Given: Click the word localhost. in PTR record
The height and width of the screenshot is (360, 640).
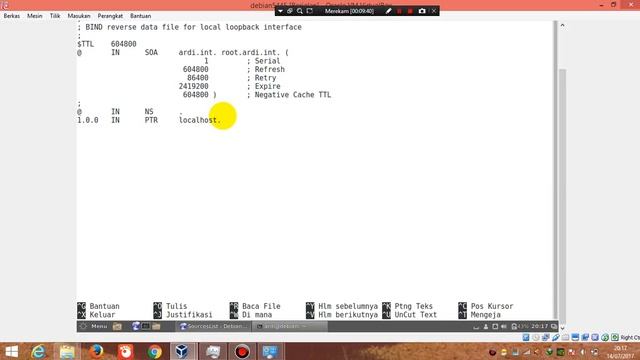Looking at the screenshot, I should coord(200,120).
